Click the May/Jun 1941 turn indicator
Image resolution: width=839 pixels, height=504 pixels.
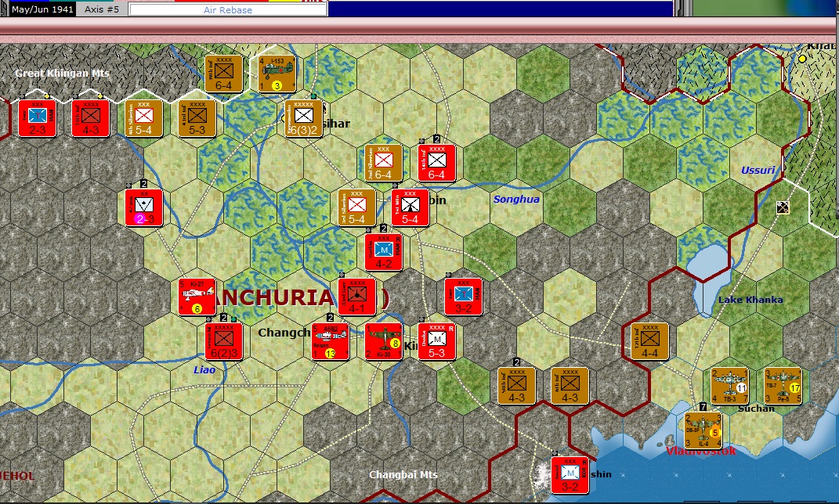pyautogui.click(x=42, y=9)
